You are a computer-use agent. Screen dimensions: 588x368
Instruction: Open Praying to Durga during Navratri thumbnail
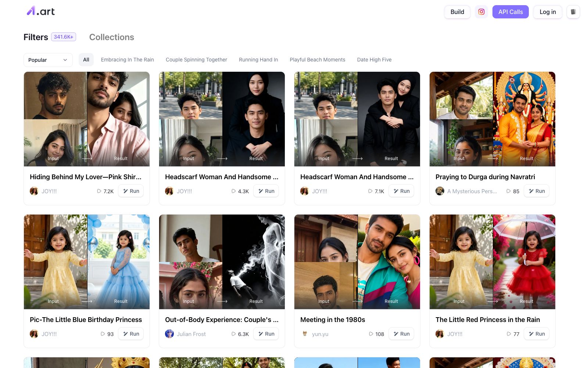[x=492, y=119]
